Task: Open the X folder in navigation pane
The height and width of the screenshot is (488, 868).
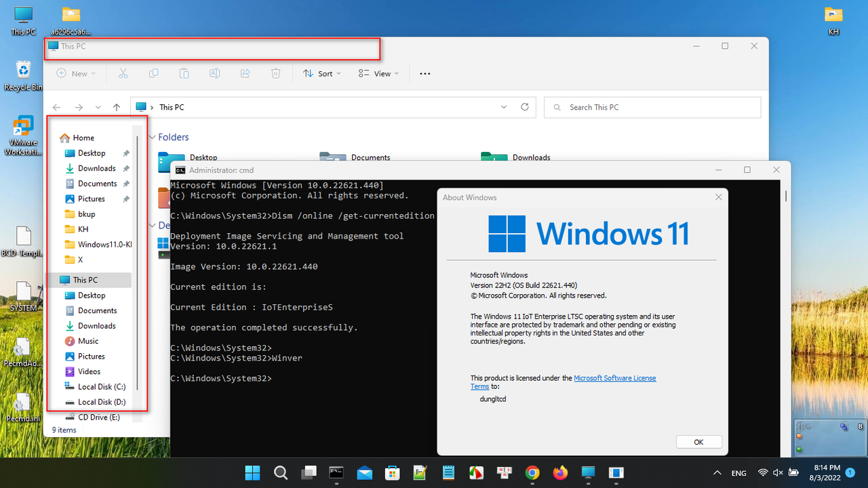Action: coord(80,260)
